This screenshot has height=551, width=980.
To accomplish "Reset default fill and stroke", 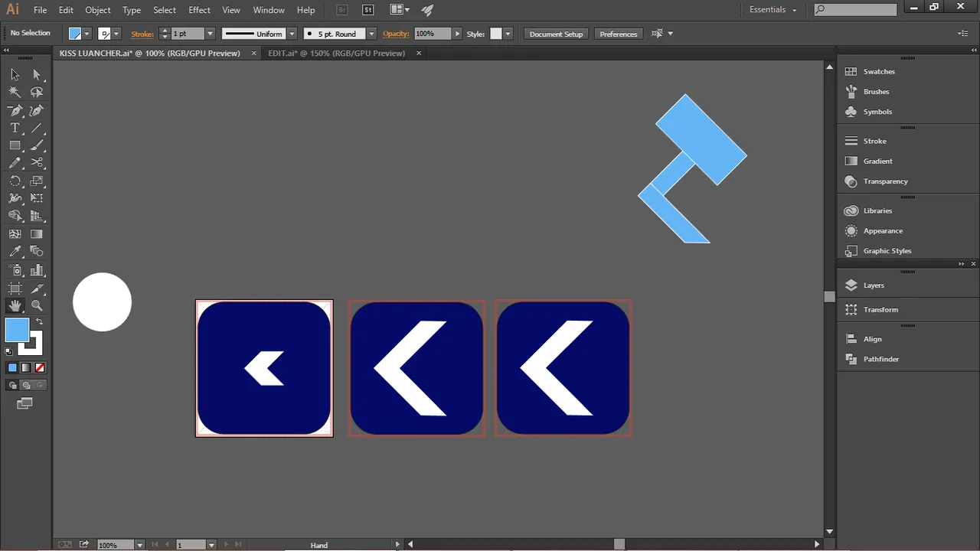I will tap(8, 351).
